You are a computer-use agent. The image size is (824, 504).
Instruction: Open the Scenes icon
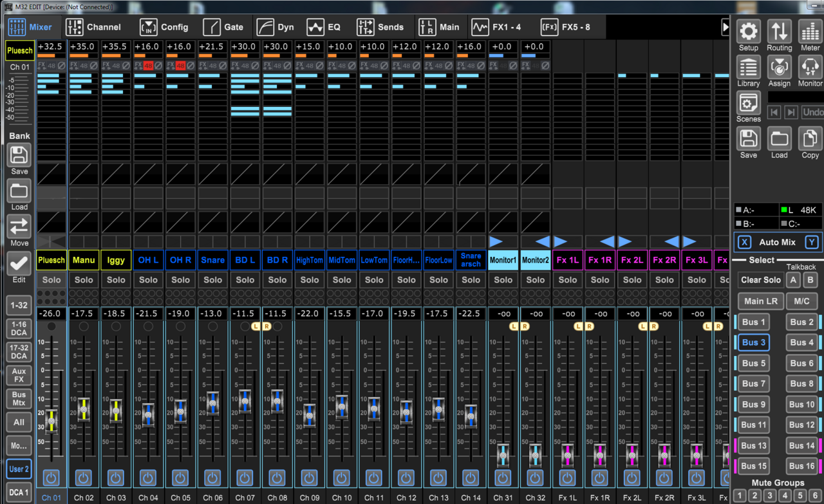pos(748,103)
